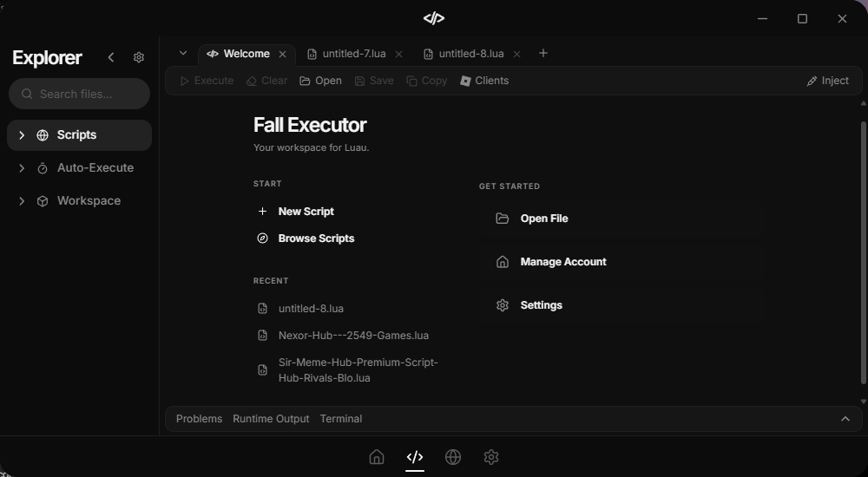The image size is (868, 477).
Task: Switch to the untitled-7.lua tab
Action: click(354, 54)
